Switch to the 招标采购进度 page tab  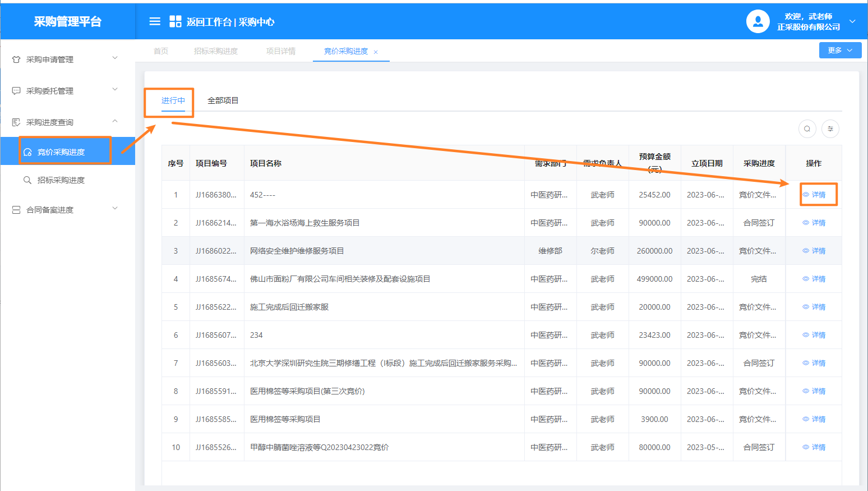coord(216,51)
